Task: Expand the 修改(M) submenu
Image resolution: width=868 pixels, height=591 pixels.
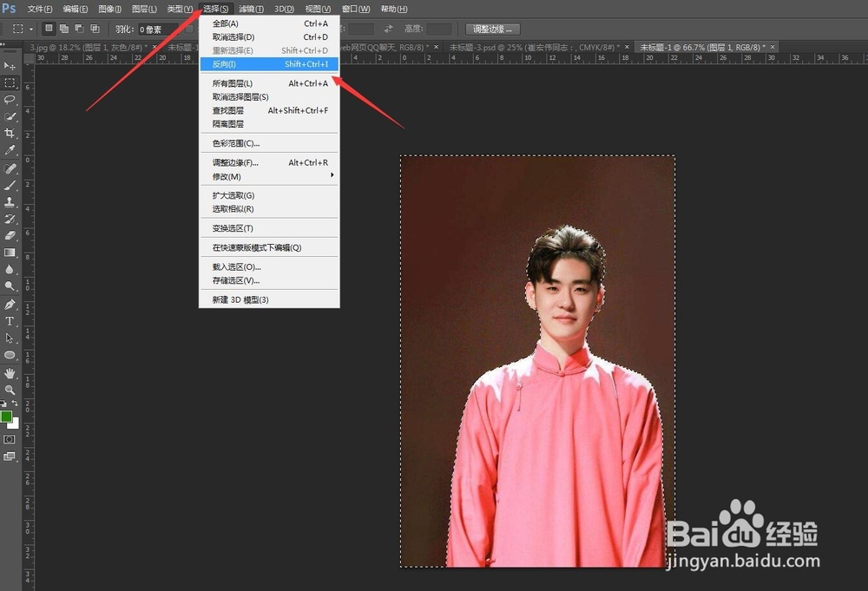Action: click(270, 176)
